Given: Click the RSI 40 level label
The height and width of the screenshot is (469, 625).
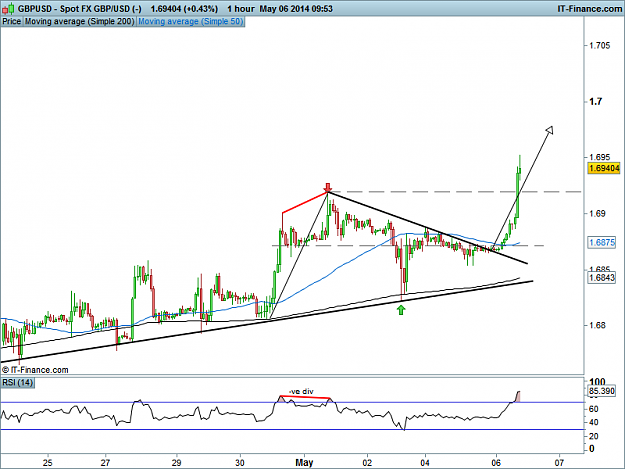Looking at the screenshot, I should 594,422.
